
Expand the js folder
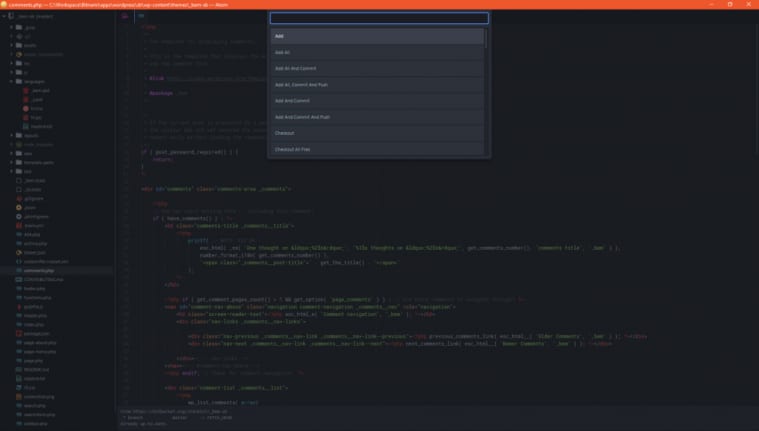(x=12, y=72)
